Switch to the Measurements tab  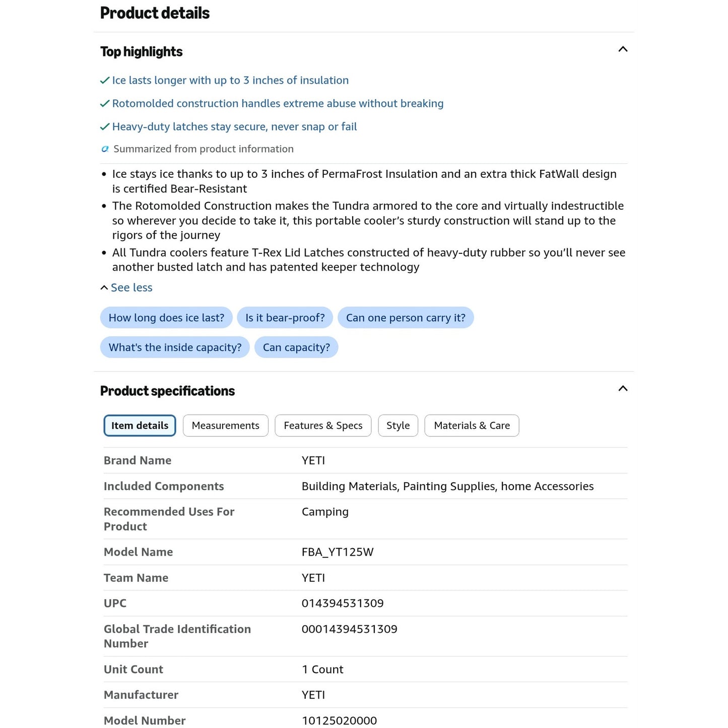(225, 426)
